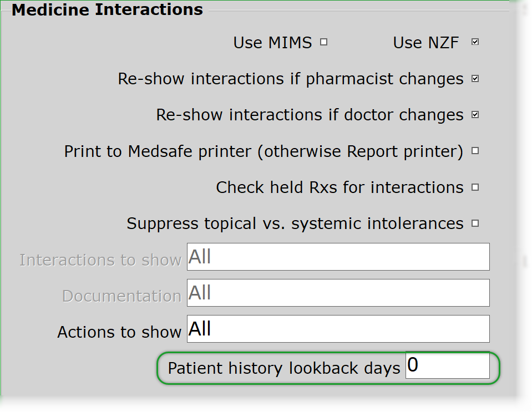Viewport: 532px width, 412px height.
Task: Click the Patient history lookback days label
Action: 284,368
